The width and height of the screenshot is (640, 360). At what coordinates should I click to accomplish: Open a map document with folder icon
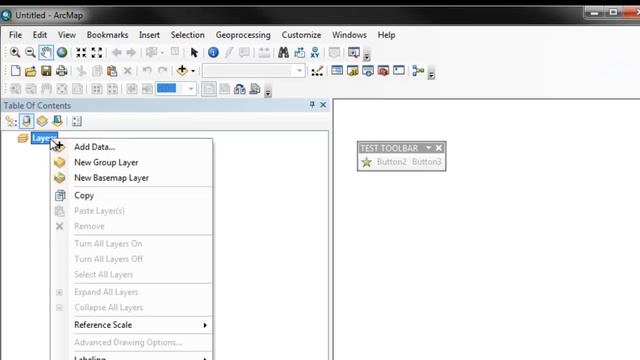31,71
